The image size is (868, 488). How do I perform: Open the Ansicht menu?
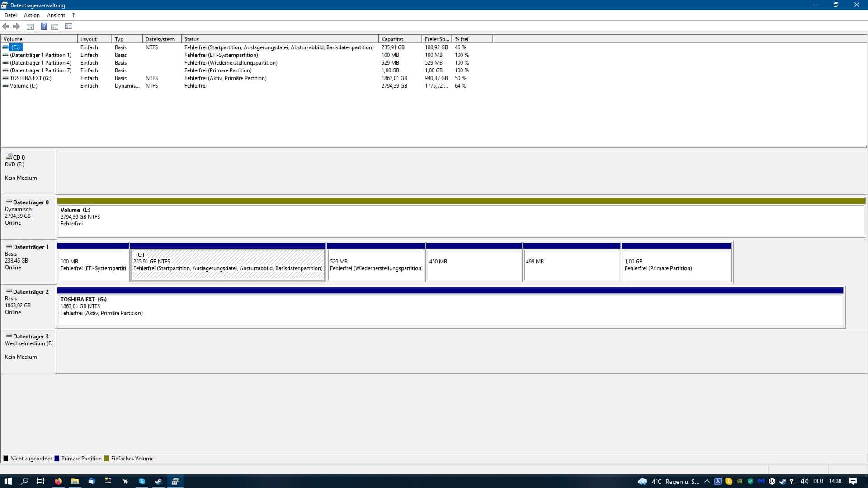click(x=56, y=15)
